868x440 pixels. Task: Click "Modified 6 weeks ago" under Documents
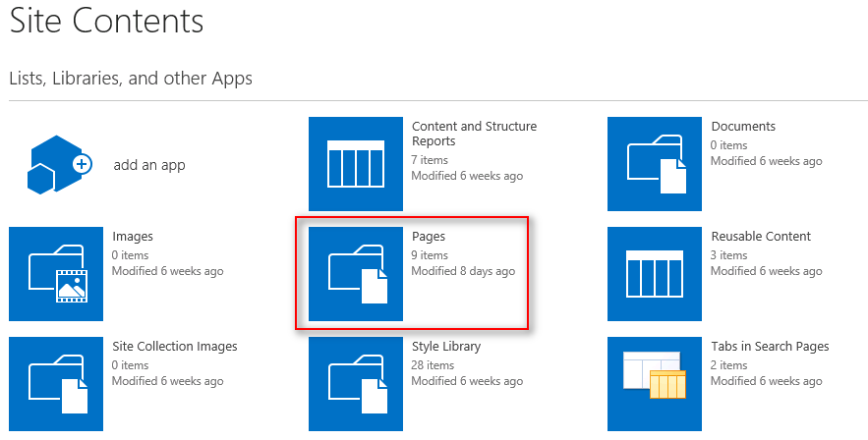tap(767, 161)
